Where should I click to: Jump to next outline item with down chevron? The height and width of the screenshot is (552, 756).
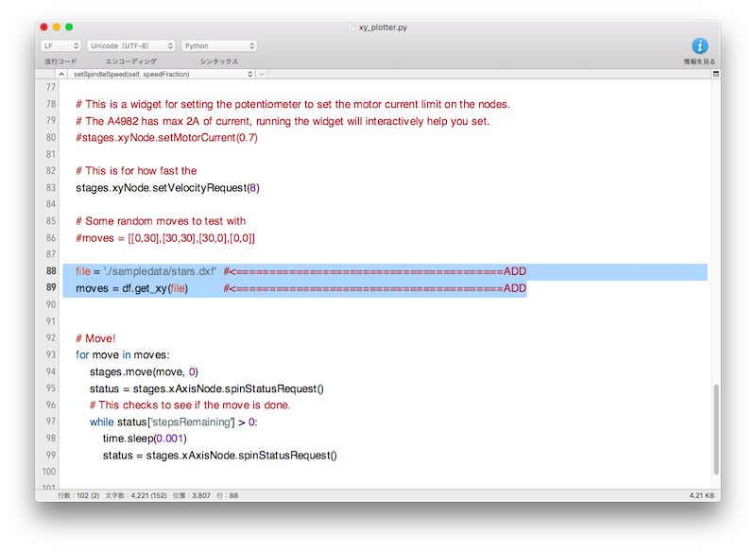262,75
